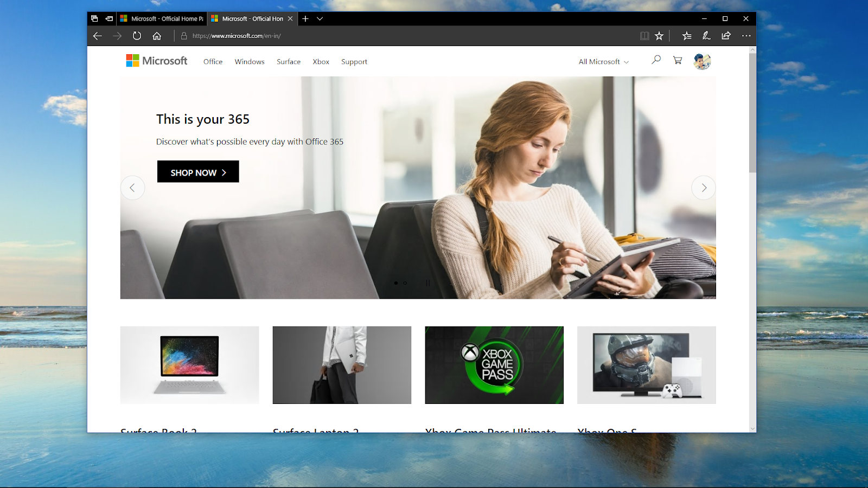
Task: Click the Xbox Game Pass thumbnail
Action: pos(494,365)
